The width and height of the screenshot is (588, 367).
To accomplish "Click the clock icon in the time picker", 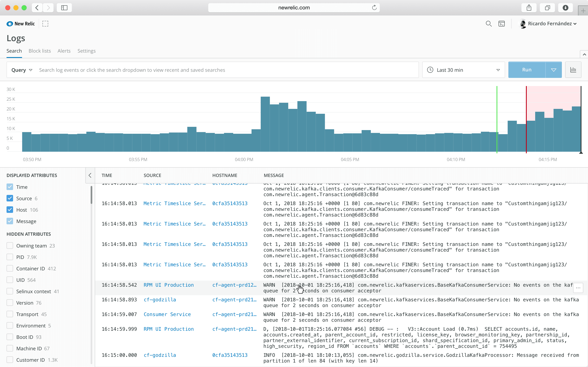I will coord(430,70).
